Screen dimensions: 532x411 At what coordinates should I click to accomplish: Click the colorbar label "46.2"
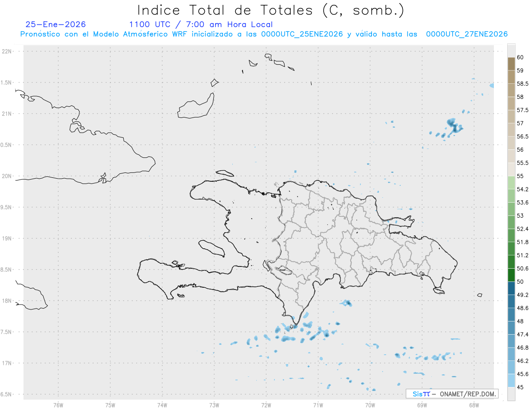click(523, 361)
